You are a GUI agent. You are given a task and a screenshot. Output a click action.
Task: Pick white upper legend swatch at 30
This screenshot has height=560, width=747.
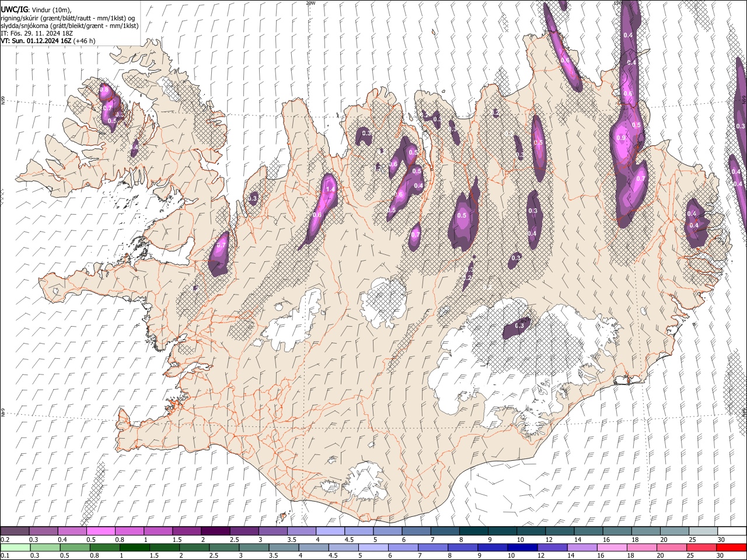click(x=732, y=531)
